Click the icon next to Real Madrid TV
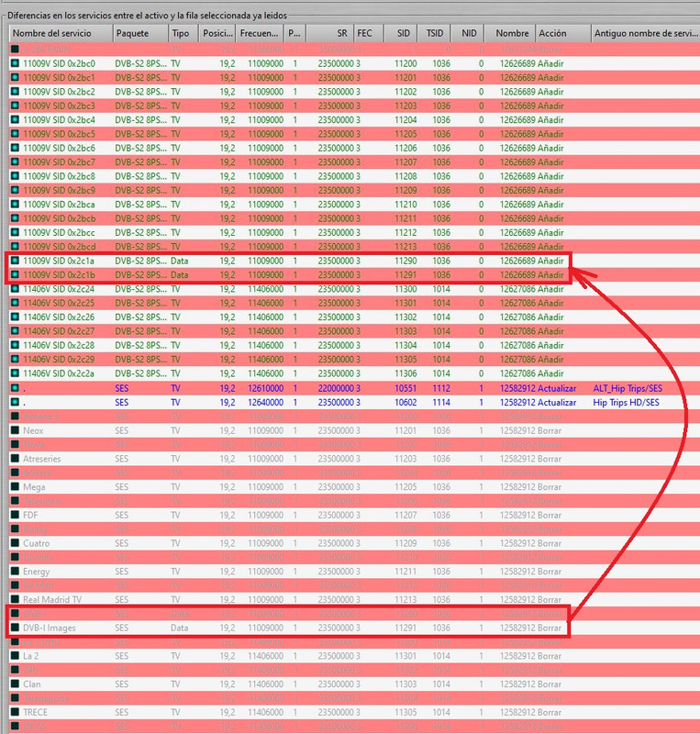The width and height of the screenshot is (700, 734). coord(15,599)
